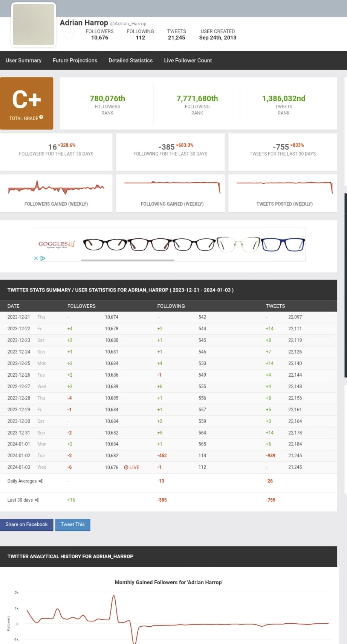
Task: Click the 10,676 LIVE followers count cell
Action: 112,467
